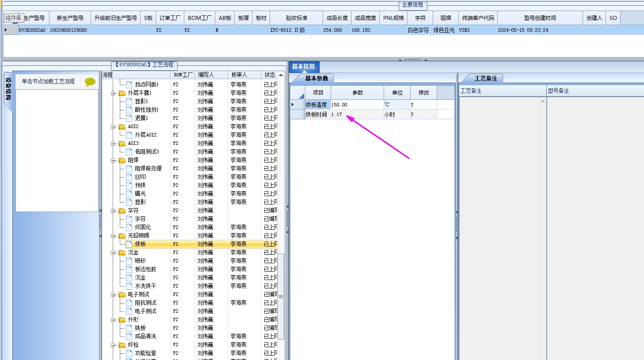Click the 10010600129080 cell

[69, 30]
